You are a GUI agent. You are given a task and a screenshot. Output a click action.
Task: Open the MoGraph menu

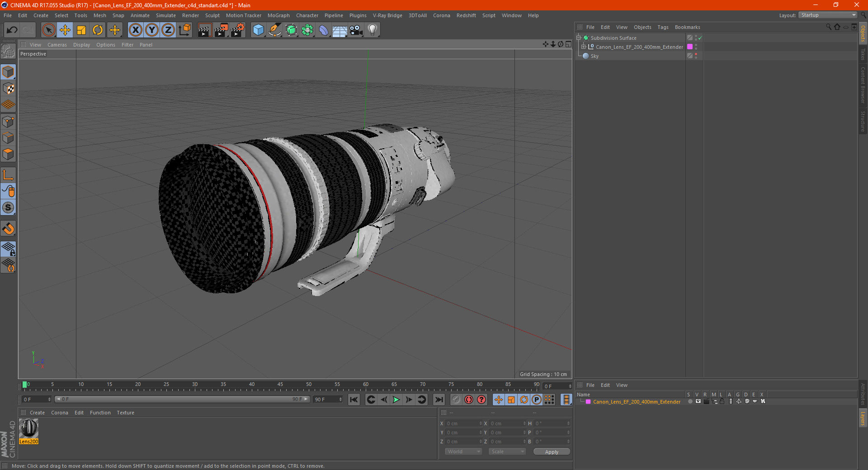coord(278,15)
